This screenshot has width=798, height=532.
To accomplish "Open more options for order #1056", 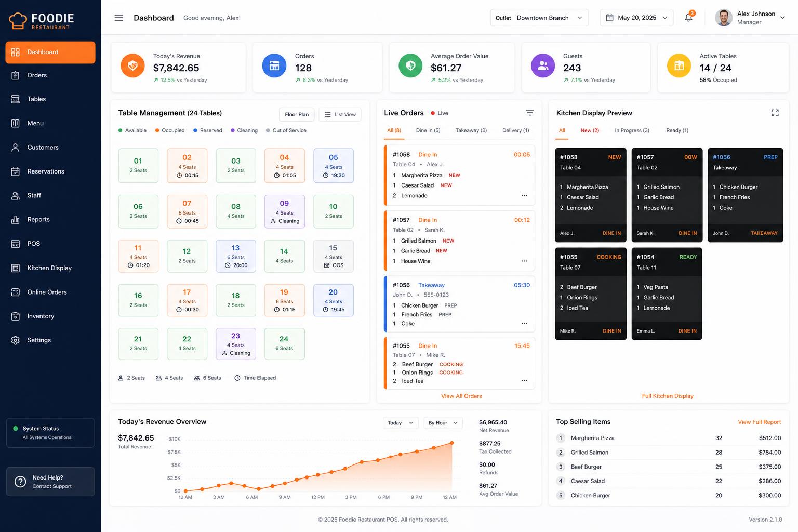I will (x=524, y=324).
